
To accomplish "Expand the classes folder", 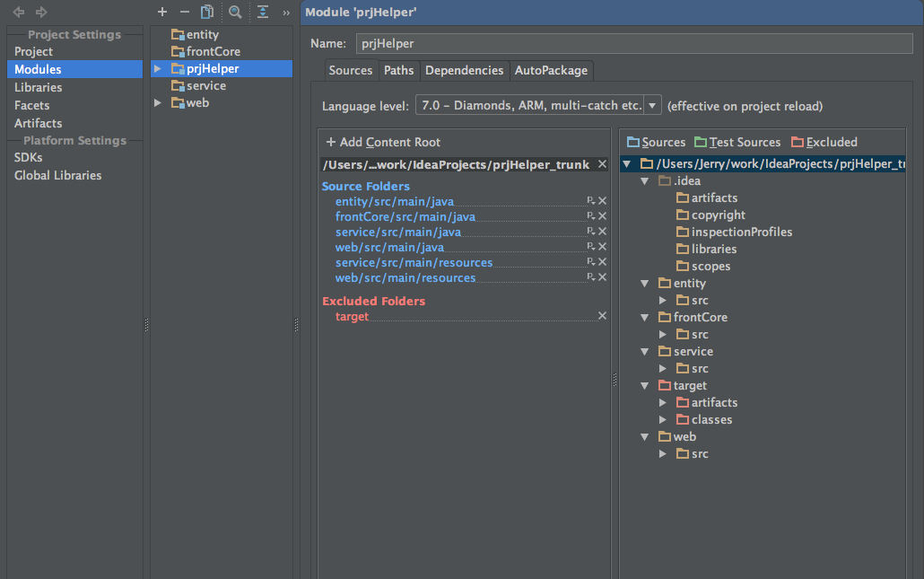I will point(662,420).
